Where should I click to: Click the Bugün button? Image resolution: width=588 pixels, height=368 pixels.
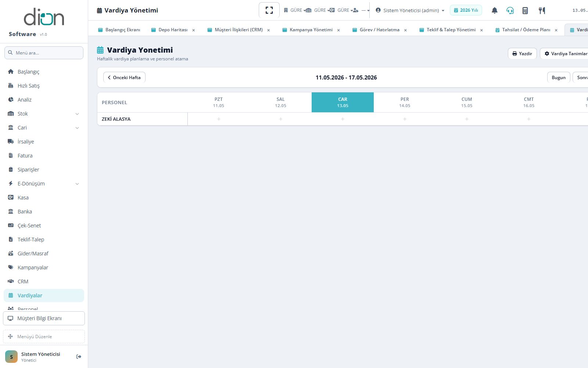pyautogui.click(x=559, y=77)
